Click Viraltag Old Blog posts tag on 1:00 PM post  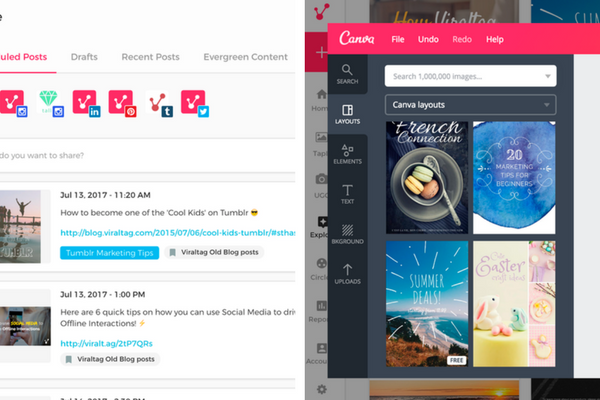(x=110, y=359)
